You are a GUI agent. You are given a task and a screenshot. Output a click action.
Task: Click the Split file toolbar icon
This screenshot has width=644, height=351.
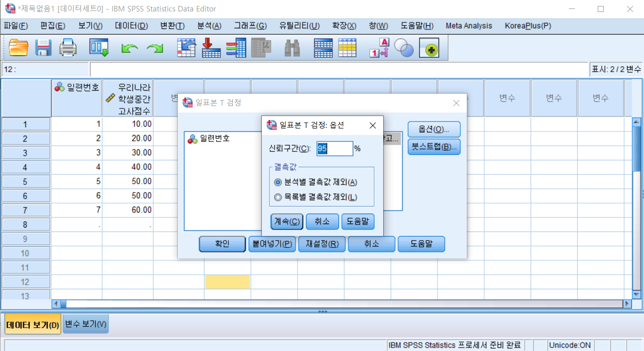click(x=323, y=48)
